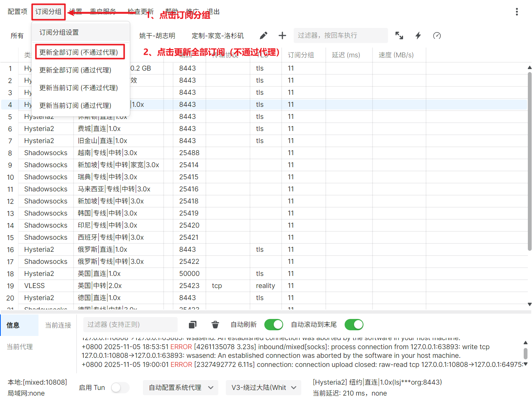The height and width of the screenshot is (402, 532).
Task: Open the 订阅分组 menu
Action: (x=48, y=12)
